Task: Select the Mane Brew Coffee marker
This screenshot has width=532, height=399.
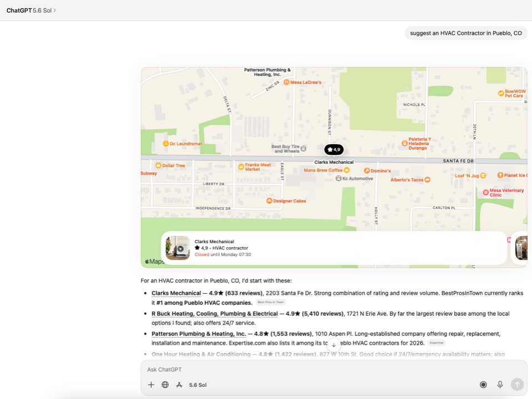Action: [346, 170]
